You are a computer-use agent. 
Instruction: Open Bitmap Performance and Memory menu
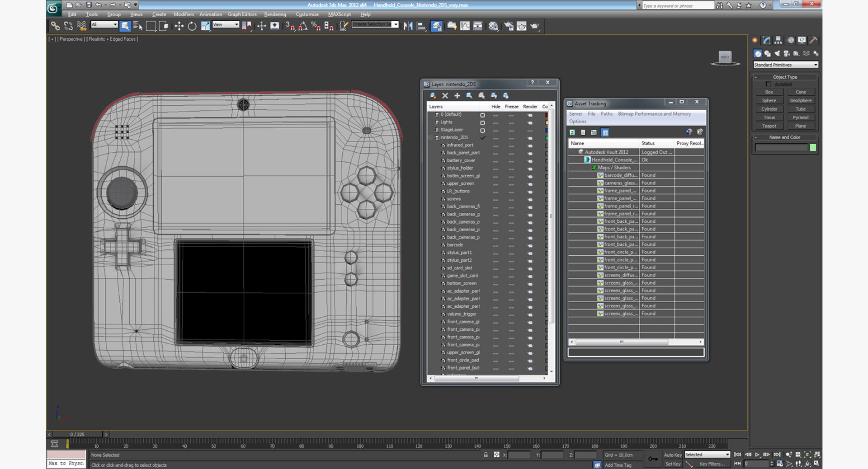point(654,114)
